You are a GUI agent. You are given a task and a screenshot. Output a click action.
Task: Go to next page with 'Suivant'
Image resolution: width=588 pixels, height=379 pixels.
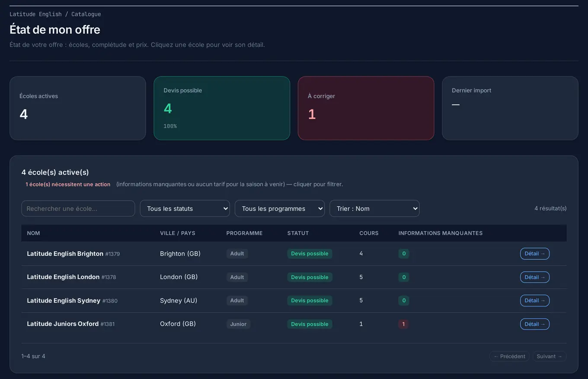[x=550, y=357]
